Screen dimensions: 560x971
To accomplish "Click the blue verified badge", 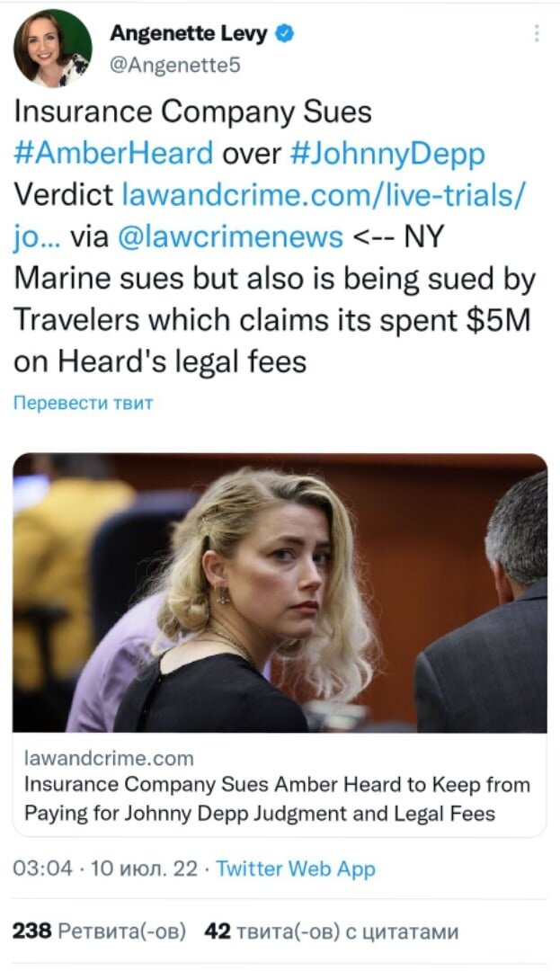I will (284, 33).
